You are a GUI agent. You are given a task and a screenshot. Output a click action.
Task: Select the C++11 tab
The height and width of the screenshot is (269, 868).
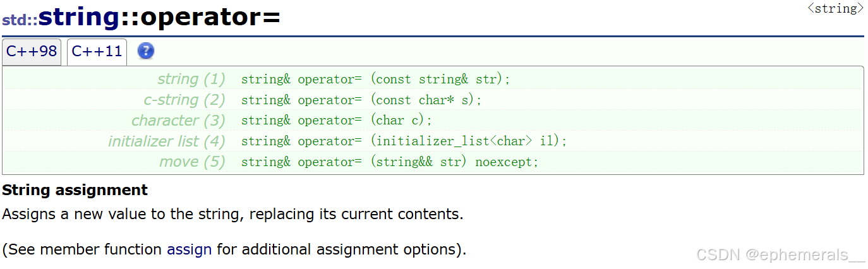click(97, 52)
